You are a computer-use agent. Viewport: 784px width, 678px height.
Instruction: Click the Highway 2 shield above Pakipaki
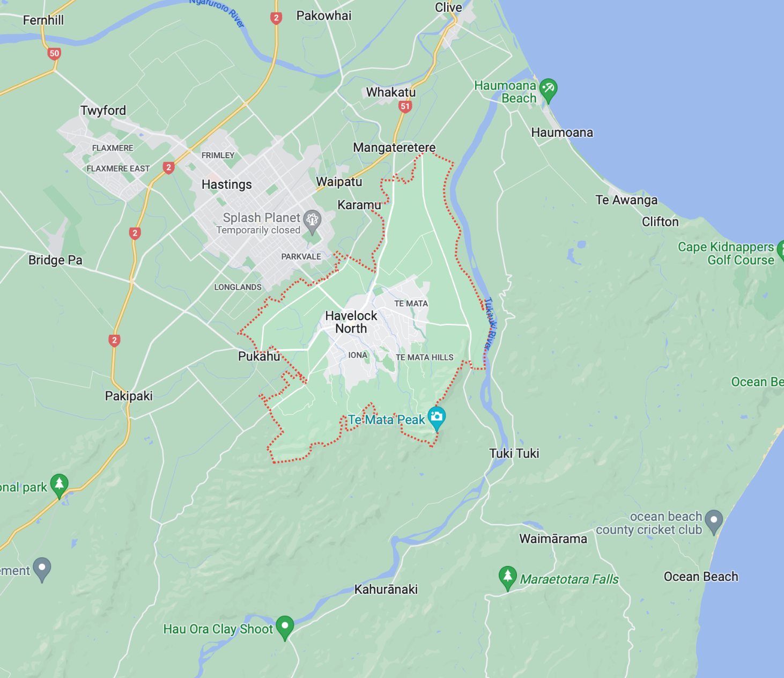(114, 340)
